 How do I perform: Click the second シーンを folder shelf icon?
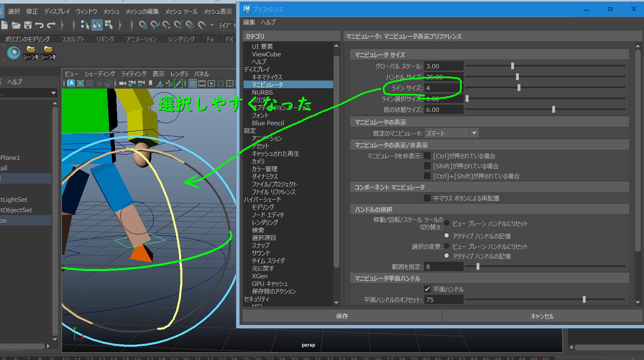[x=48, y=52]
